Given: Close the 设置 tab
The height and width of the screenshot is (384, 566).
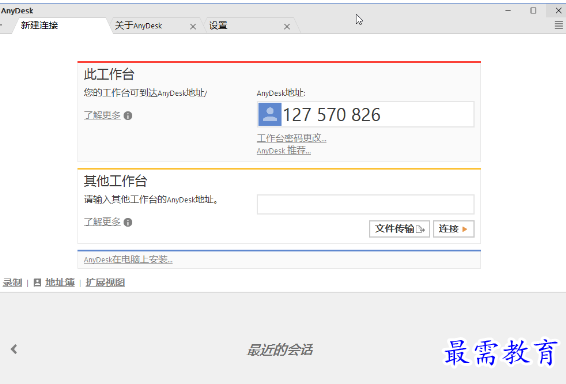Looking at the screenshot, I should tap(287, 26).
